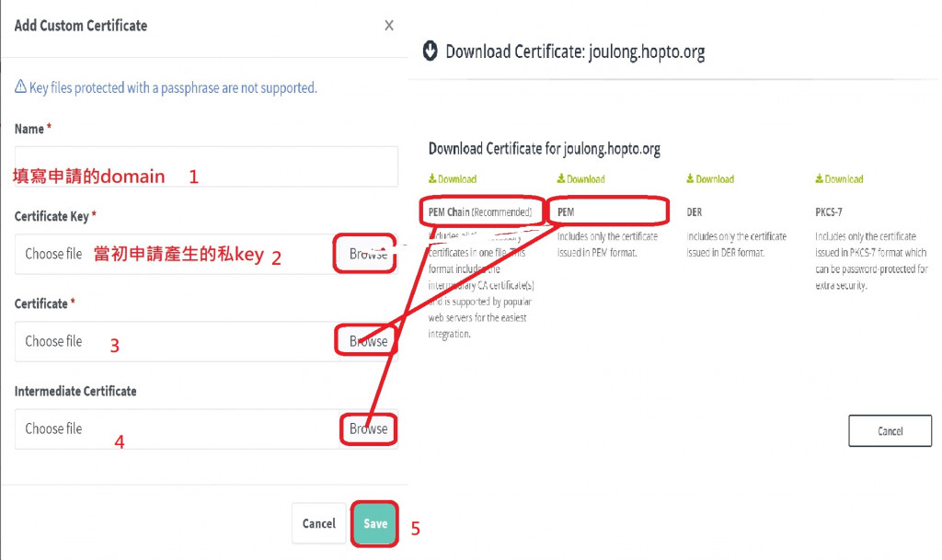942x560 pixels.
Task: Click the warning triangle icon beside passphrase notice
Action: (20, 86)
